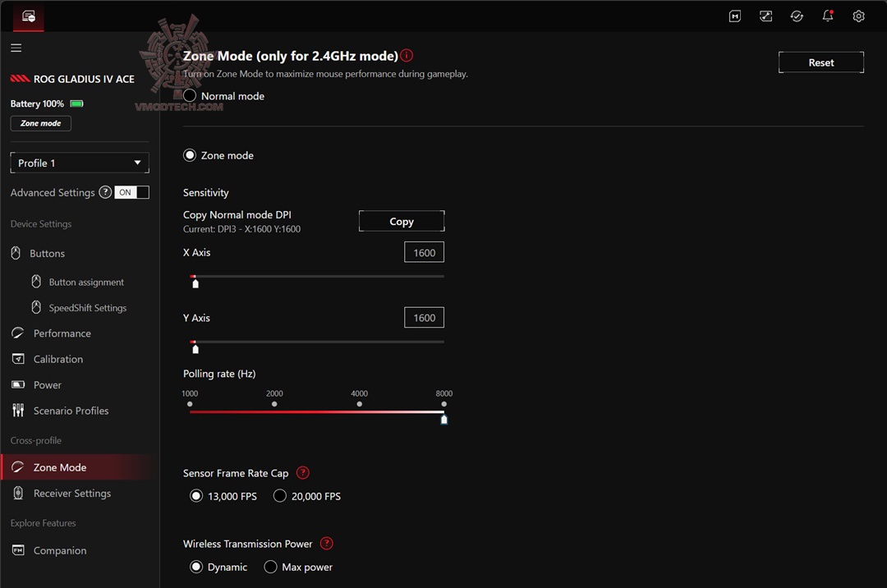The width and height of the screenshot is (887, 588).
Task: Select Dynamic transmission power
Action: 196,567
